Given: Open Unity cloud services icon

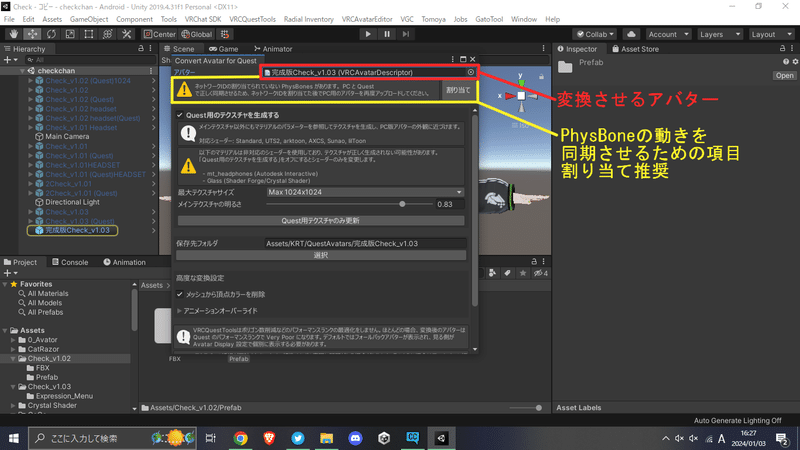Looking at the screenshot, I should point(631,34).
